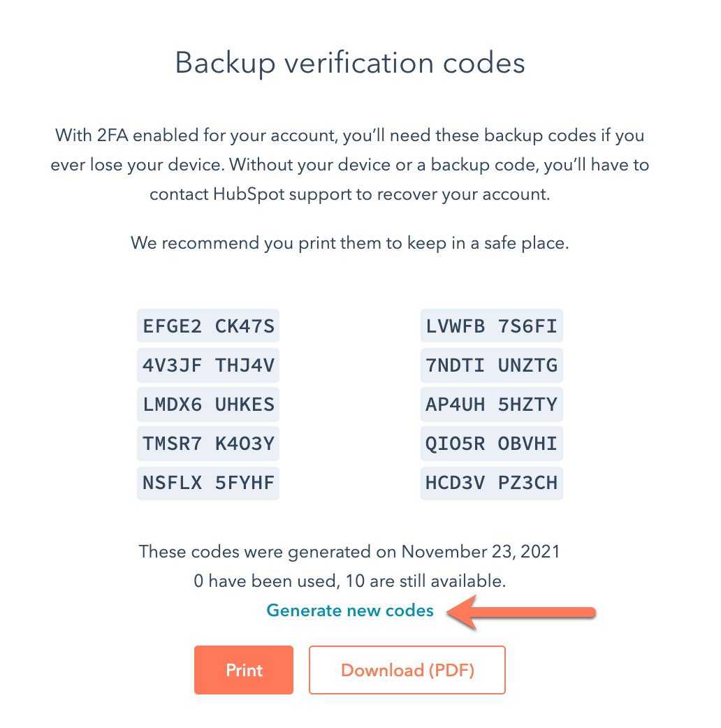Select the backup code LVWFB 7S6FI

point(491,325)
